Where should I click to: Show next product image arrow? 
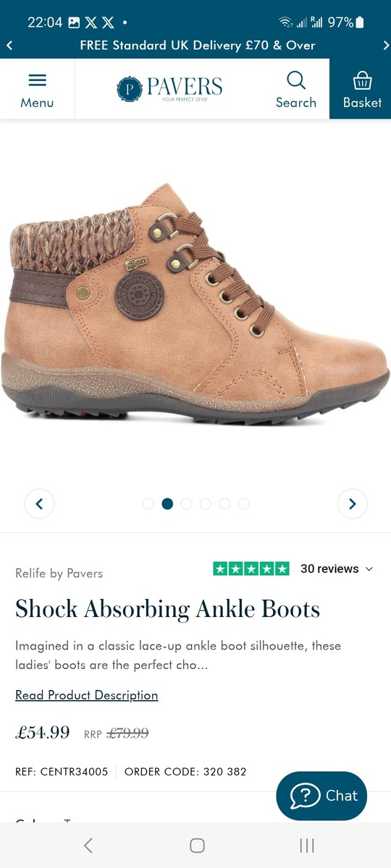click(353, 503)
